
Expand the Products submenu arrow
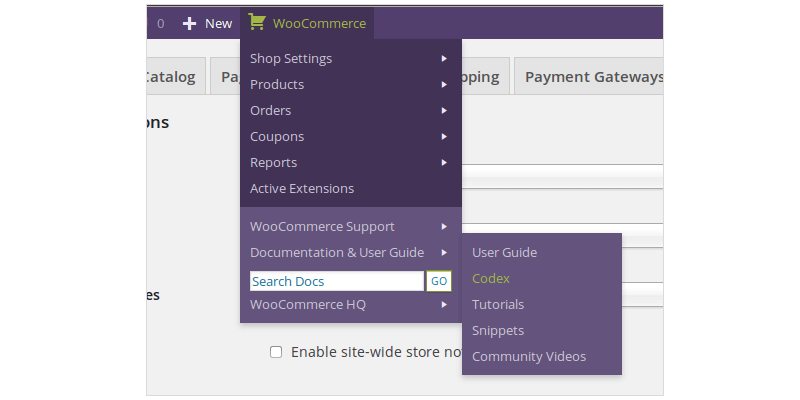(443, 85)
